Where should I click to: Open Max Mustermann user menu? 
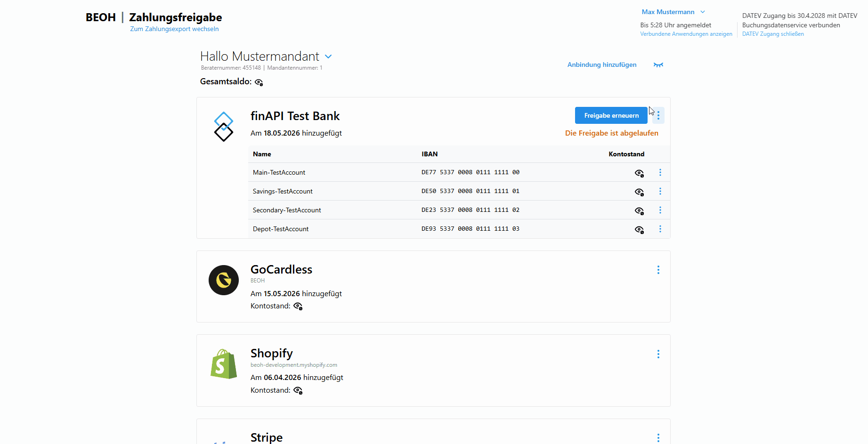[673, 12]
